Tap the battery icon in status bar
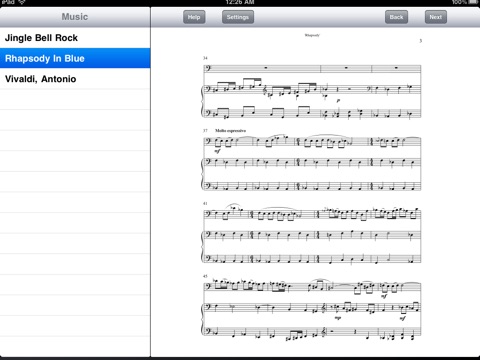Screen dimensions: 480x360 473,2
